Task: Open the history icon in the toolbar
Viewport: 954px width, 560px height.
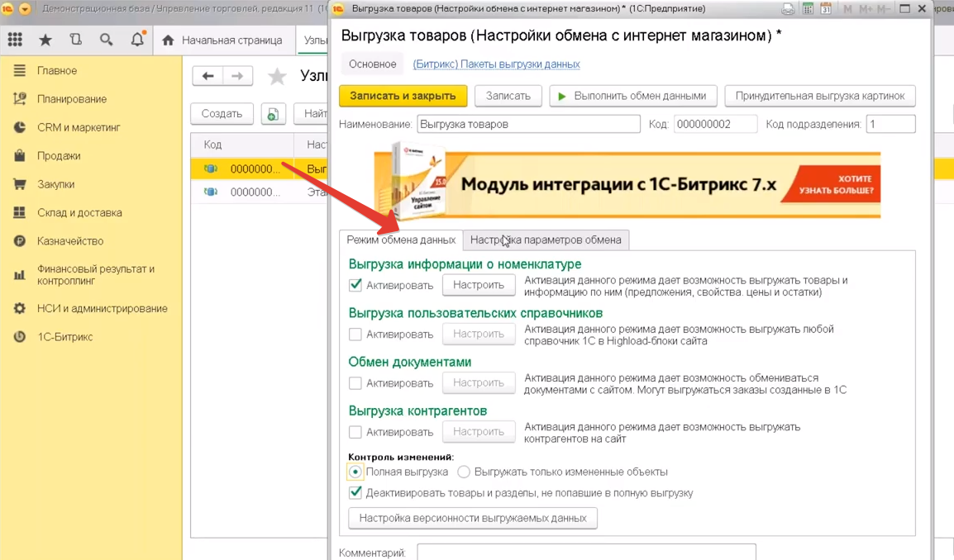Action: click(x=74, y=40)
